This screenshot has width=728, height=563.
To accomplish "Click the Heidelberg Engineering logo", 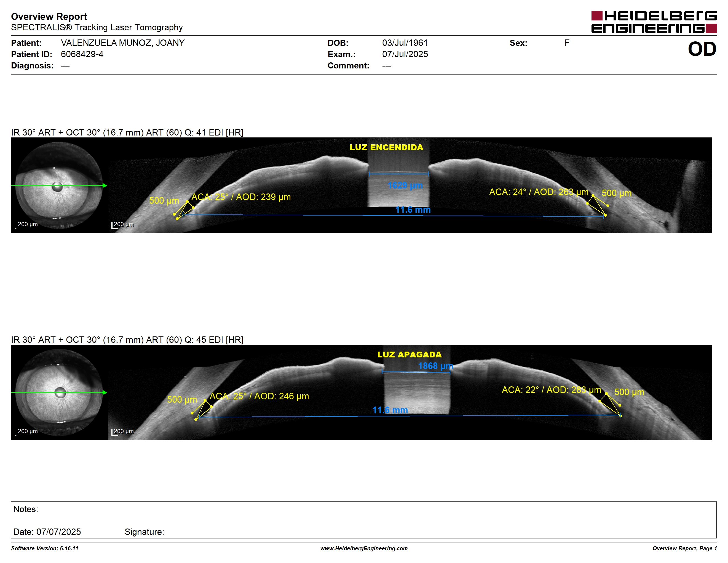I will [x=654, y=22].
